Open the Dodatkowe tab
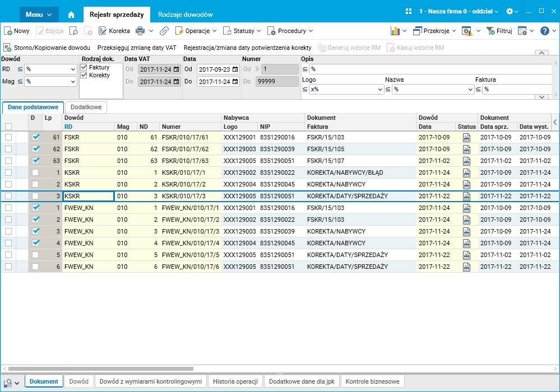The height and width of the screenshot is (392, 560). (86, 107)
